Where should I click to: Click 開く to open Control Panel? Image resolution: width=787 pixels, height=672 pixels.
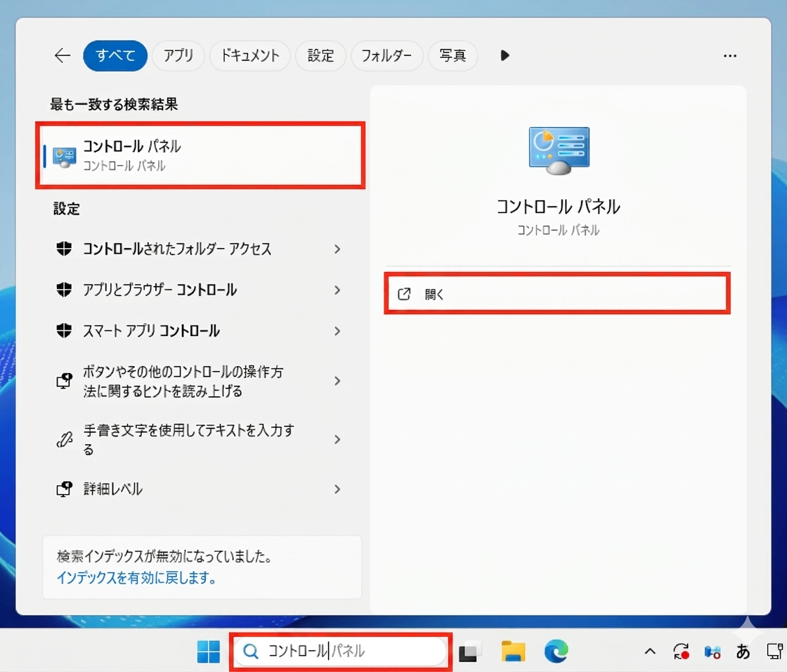coord(557,294)
